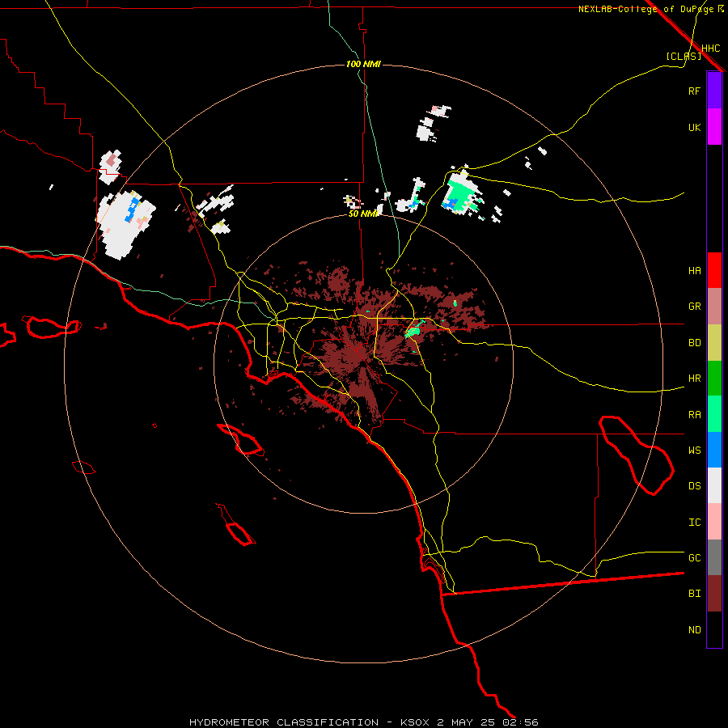Select the WS wet snow blue swatch
Image resolution: width=728 pixels, height=728 pixels.
[x=714, y=450]
